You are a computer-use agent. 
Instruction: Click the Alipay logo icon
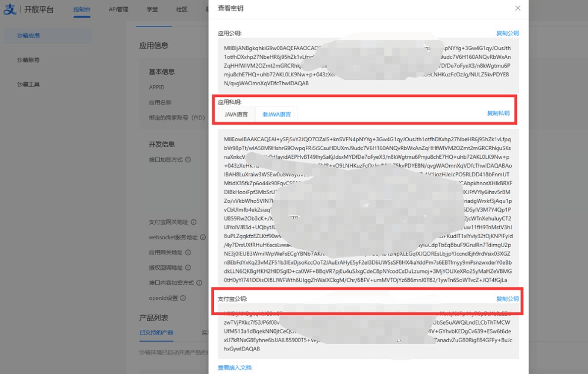tap(10, 9)
